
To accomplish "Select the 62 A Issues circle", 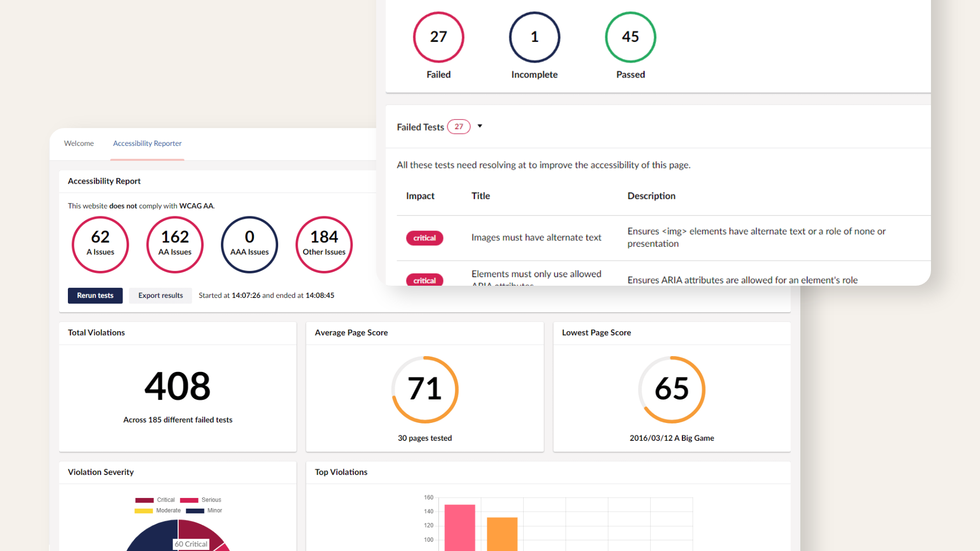I will (x=100, y=244).
